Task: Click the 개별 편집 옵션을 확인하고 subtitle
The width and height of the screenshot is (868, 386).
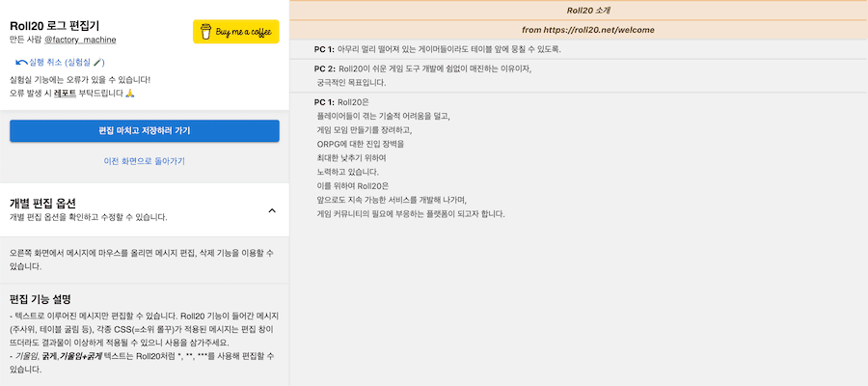Action: coord(89,217)
